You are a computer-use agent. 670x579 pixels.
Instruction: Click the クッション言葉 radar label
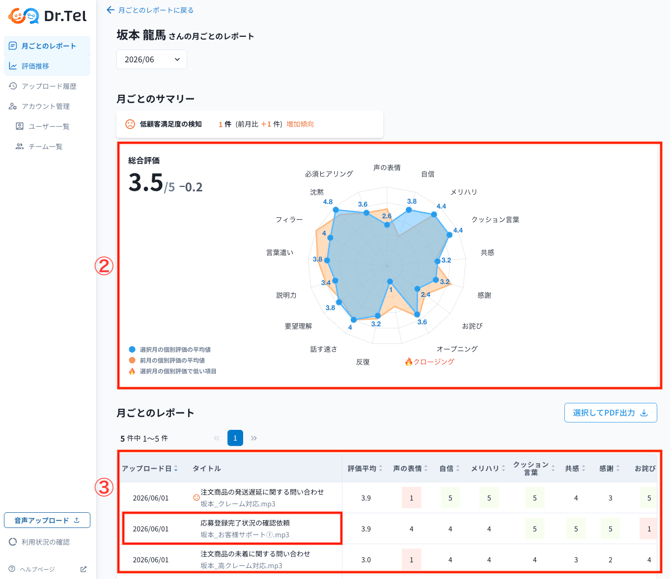pyautogui.click(x=495, y=219)
